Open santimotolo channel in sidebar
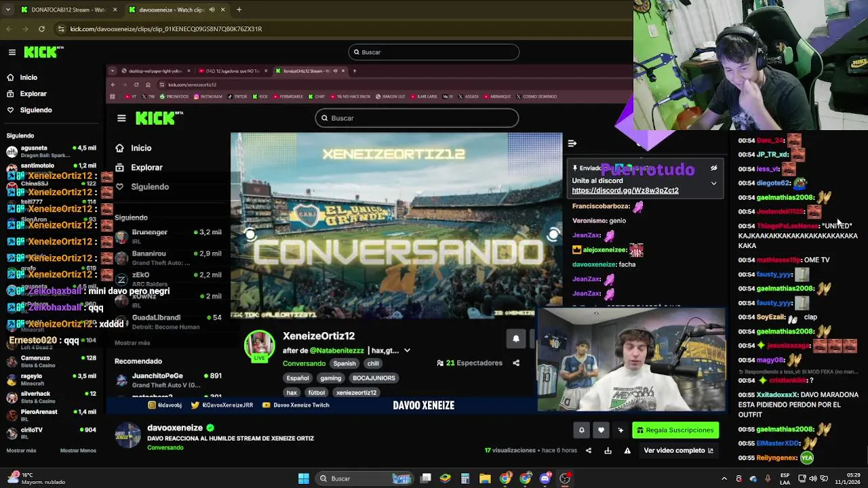Viewport: 868px width, 488px height. [51, 169]
